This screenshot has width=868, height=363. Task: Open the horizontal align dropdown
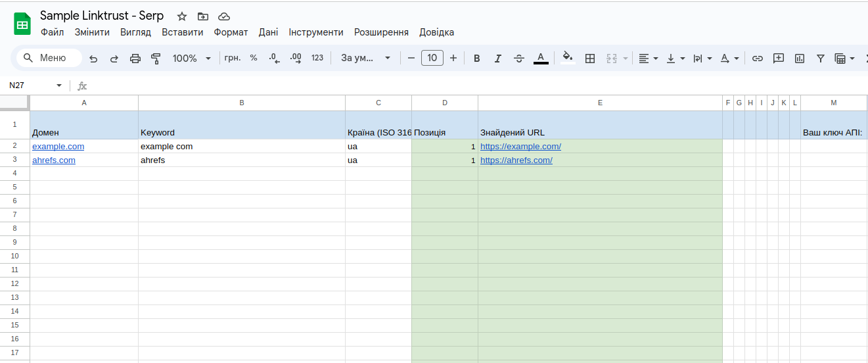[x=649, y=59]
